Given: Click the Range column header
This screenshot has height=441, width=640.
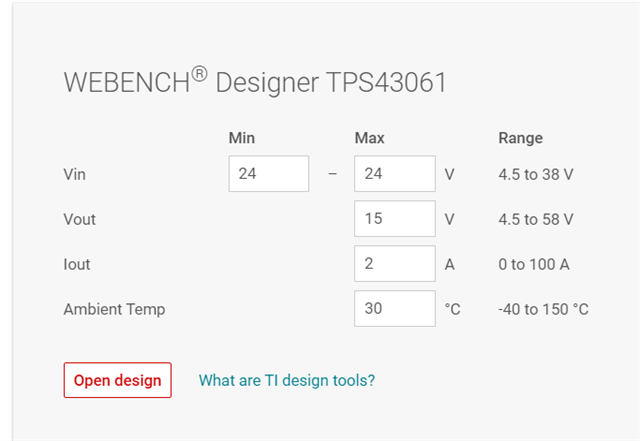Looking at the screenshot, I should (520, 138).
